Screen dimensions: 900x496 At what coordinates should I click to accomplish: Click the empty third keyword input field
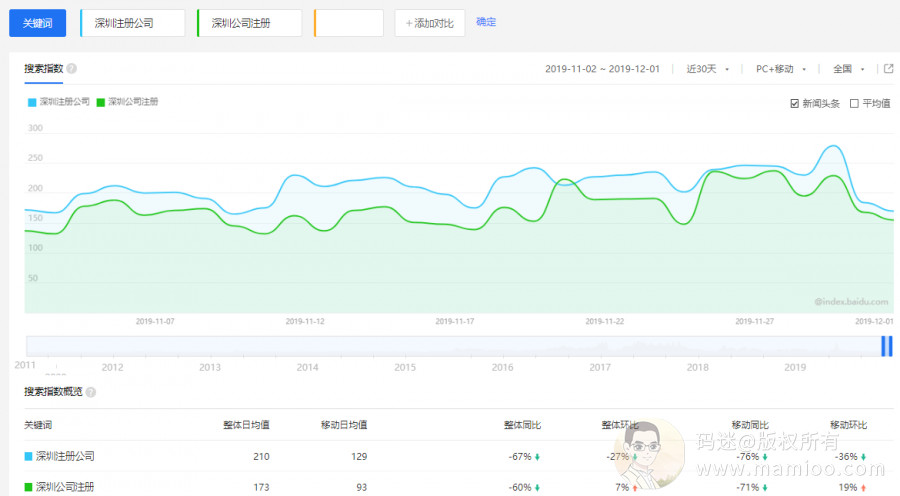tap(349, 23)
